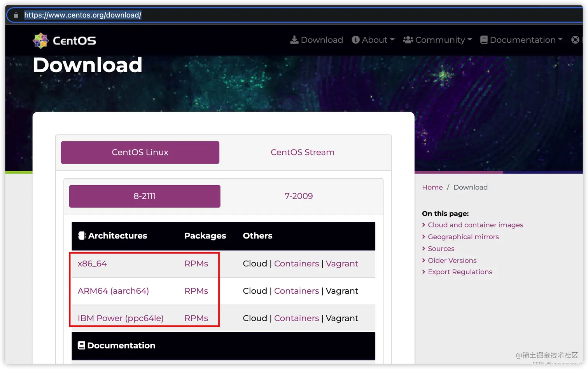Open the x86_64 architecture link
This screenshot has height=369, width=588.
tap(92, 264)
